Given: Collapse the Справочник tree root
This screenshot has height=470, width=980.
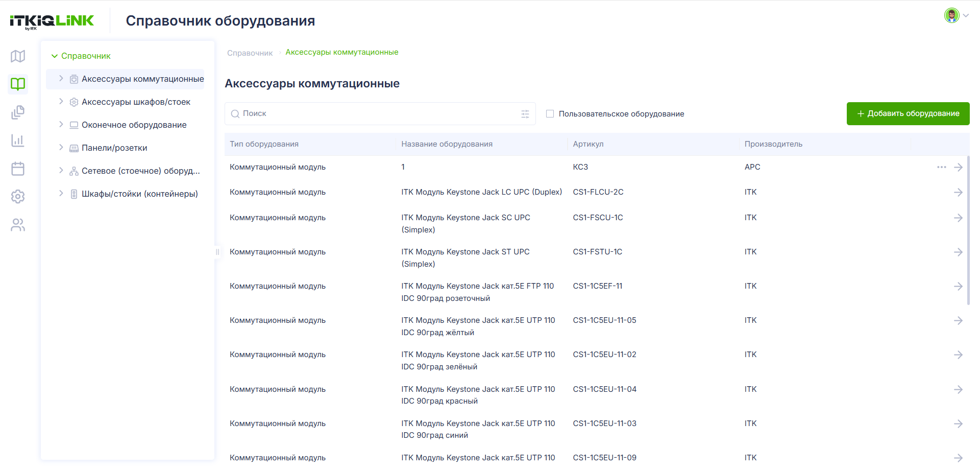Looking at the screenshot, I should point(55,56).
